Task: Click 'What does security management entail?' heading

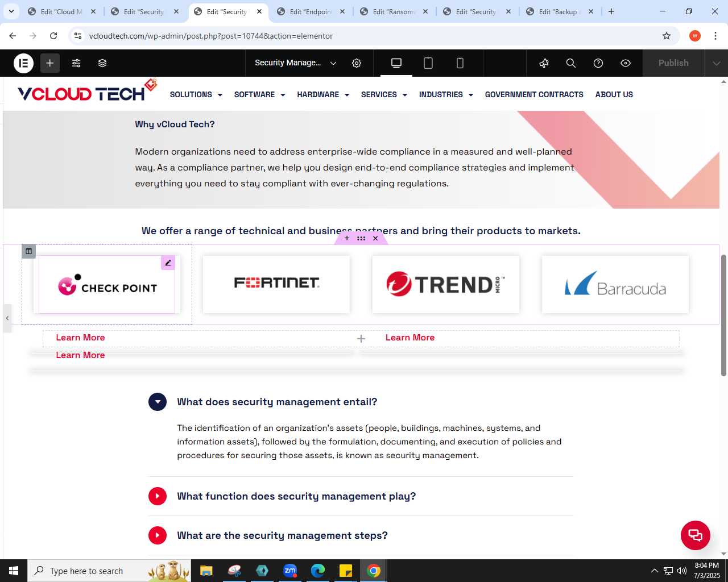Action: (277, 402)
